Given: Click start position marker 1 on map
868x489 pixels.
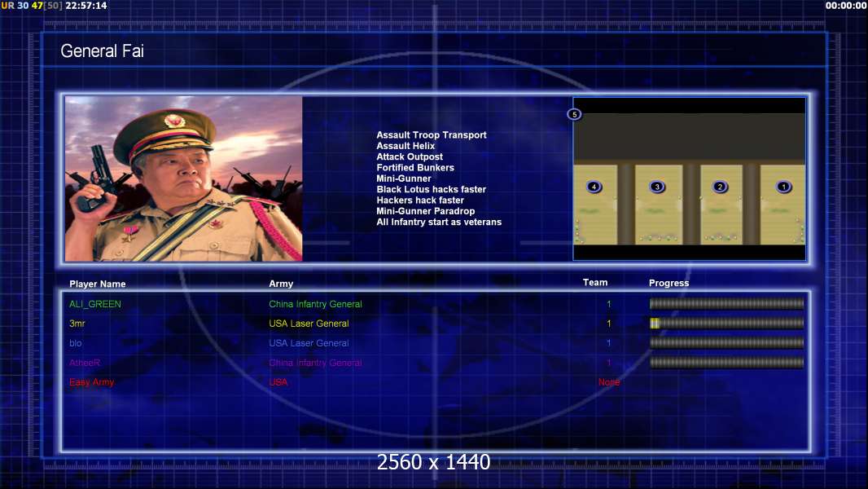Looking at the screenshot, I should pos(783,187).
